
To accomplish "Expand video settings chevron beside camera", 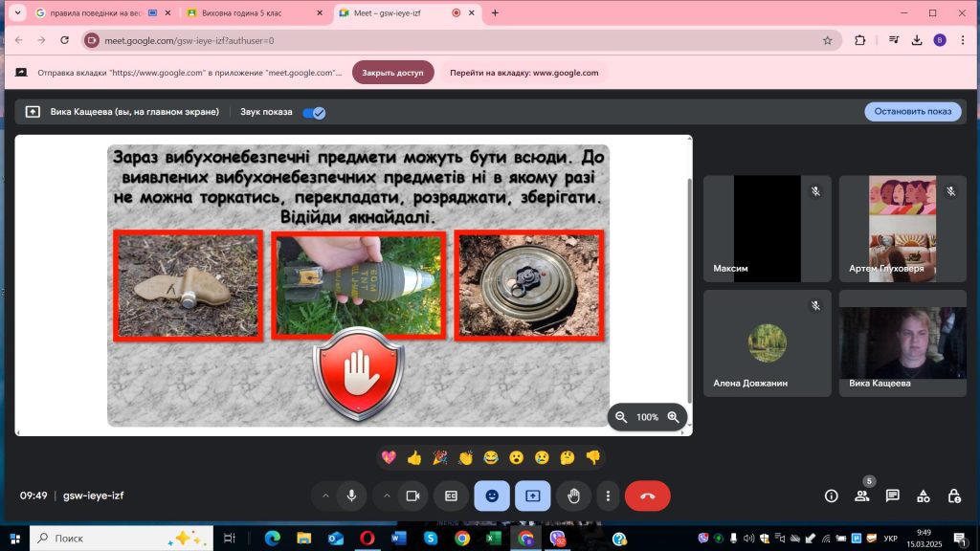I will tap(387, 496).
